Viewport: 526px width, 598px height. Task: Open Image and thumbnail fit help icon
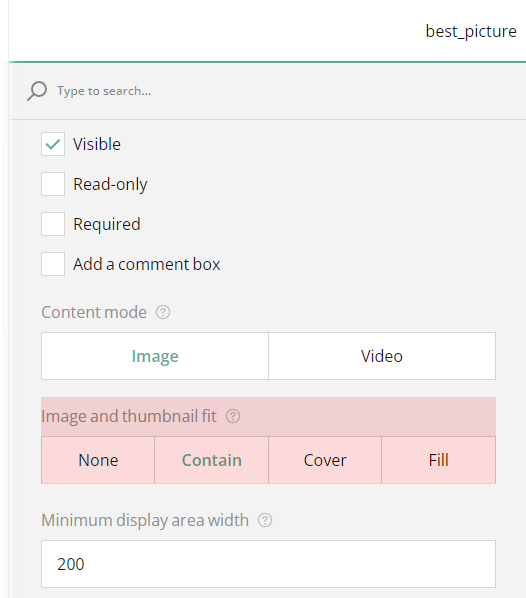pyautogui.click(x=233, y=416)
